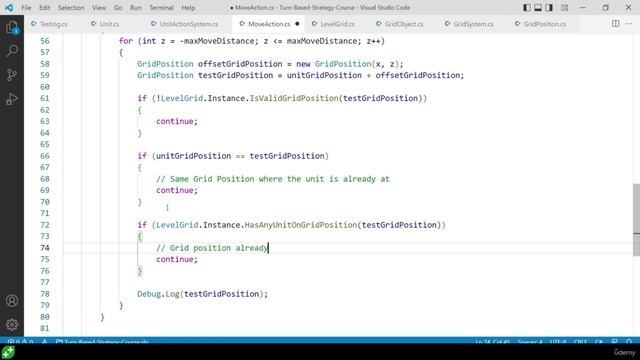
Task: Open the Search view in the activity bar
Action: pyautogui.click(x=12, y=51)
